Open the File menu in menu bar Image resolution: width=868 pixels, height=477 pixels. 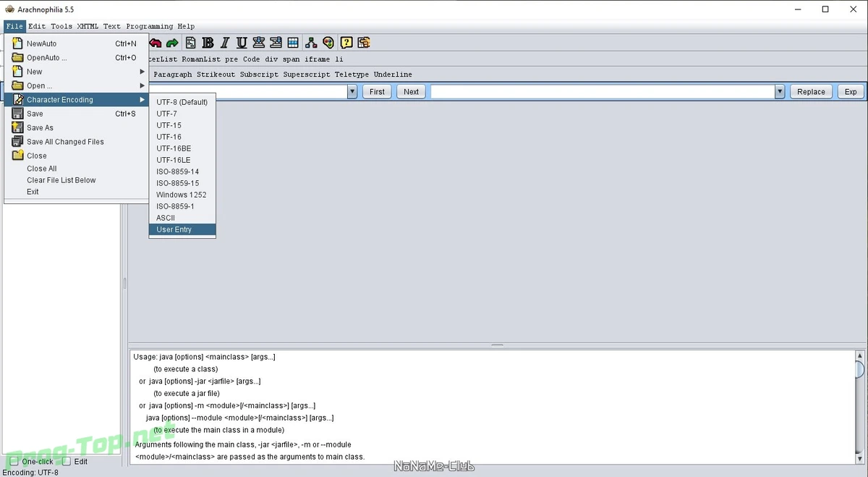pos(14,26)
